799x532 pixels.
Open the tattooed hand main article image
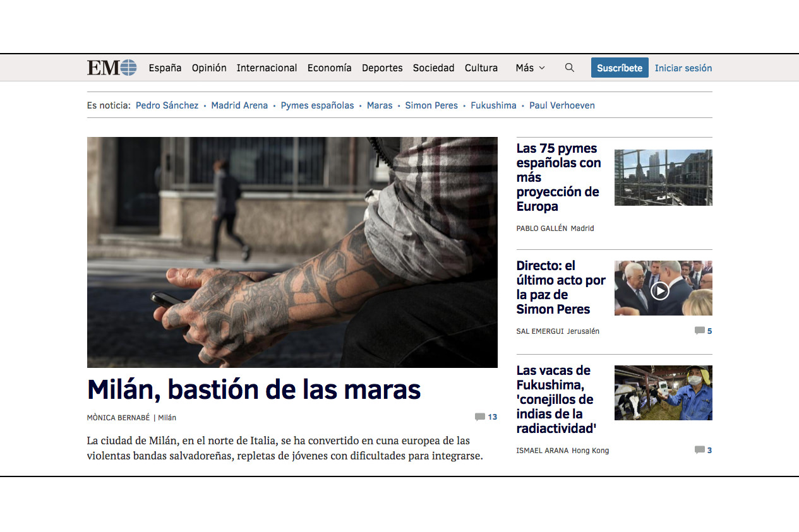point(292,252)
